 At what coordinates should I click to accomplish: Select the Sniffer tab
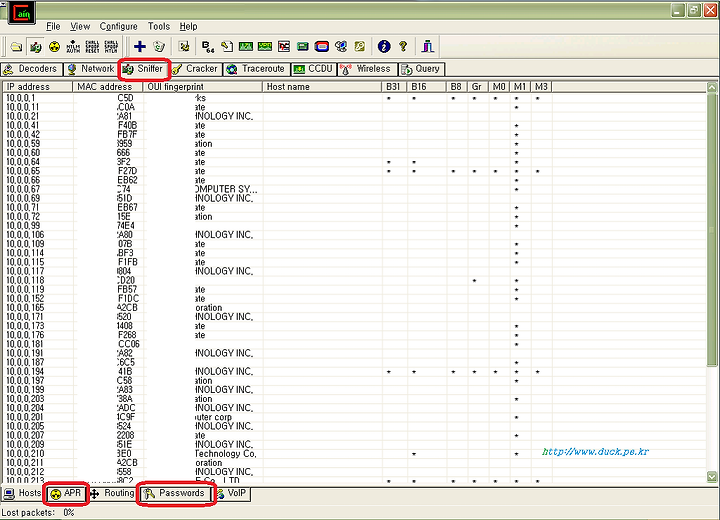[x=144, y=69]
